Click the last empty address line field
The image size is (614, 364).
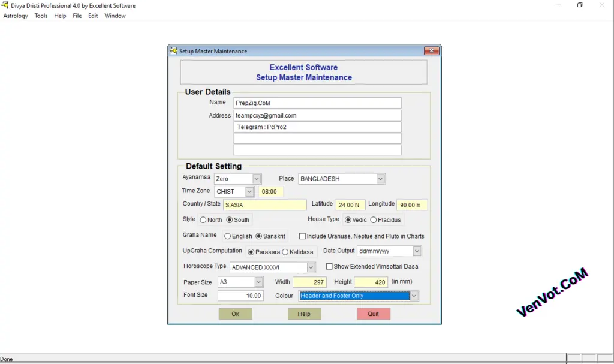tap(317, 150)
